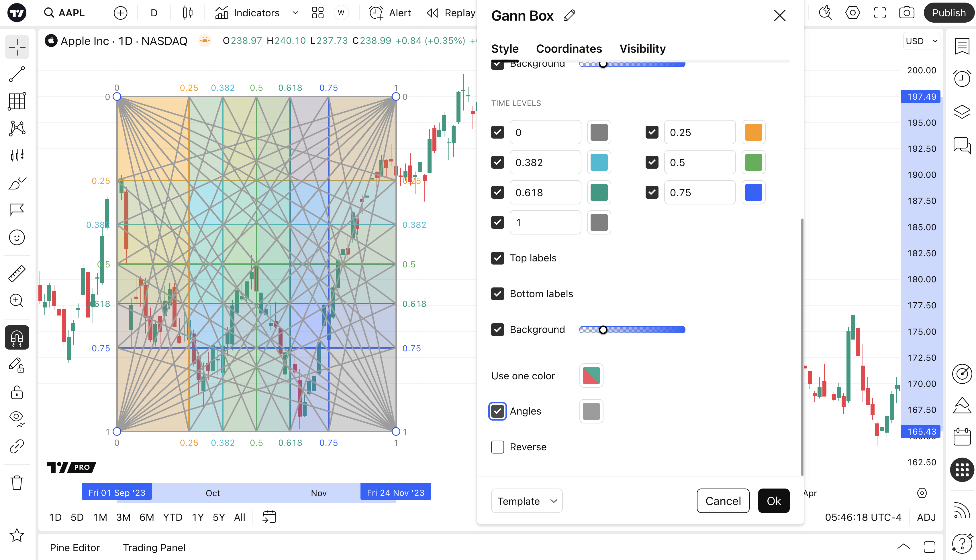Open the Template dropdown
The width and height of the screenshot is (976, 560).
point(526,501)
